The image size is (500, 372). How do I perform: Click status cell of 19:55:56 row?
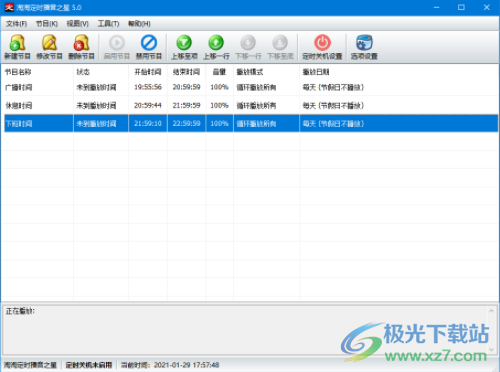tap(96, 88)
